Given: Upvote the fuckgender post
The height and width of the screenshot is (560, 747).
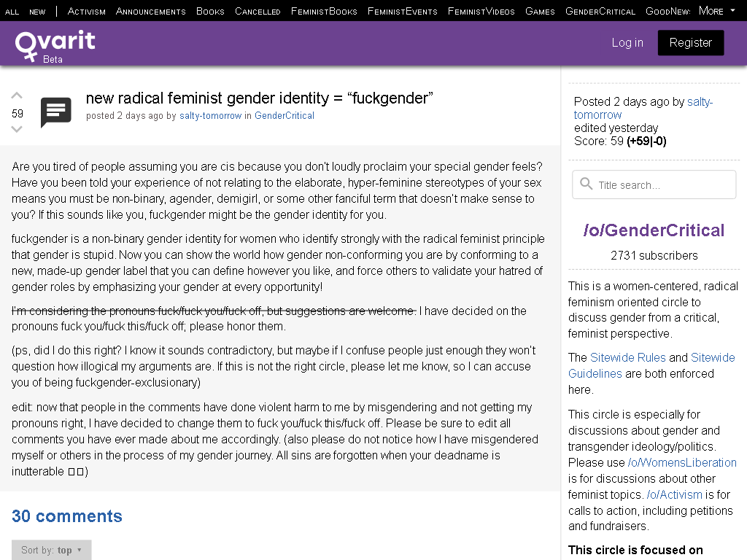Looking at the screenshot, I should [x=17, y=96].
